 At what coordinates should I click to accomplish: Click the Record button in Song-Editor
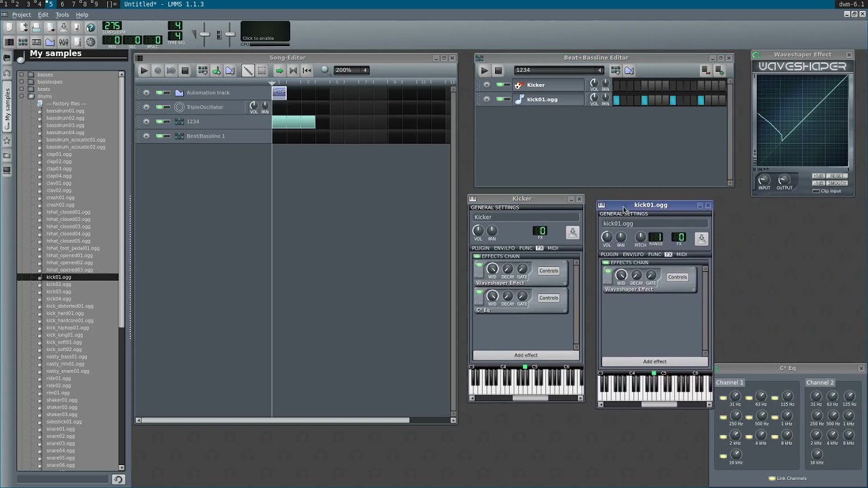tap(157, 70)
